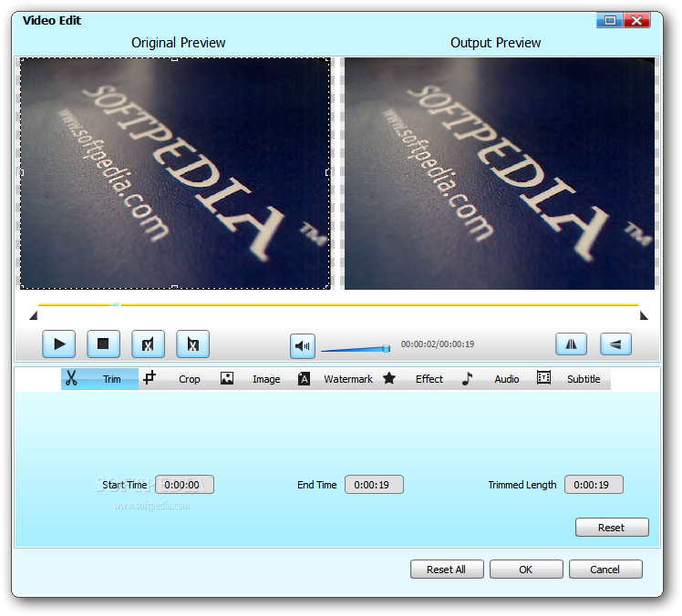Click the Audio music note icon
The width and height of the screenshot is (682, 616).
coord(467,378)
